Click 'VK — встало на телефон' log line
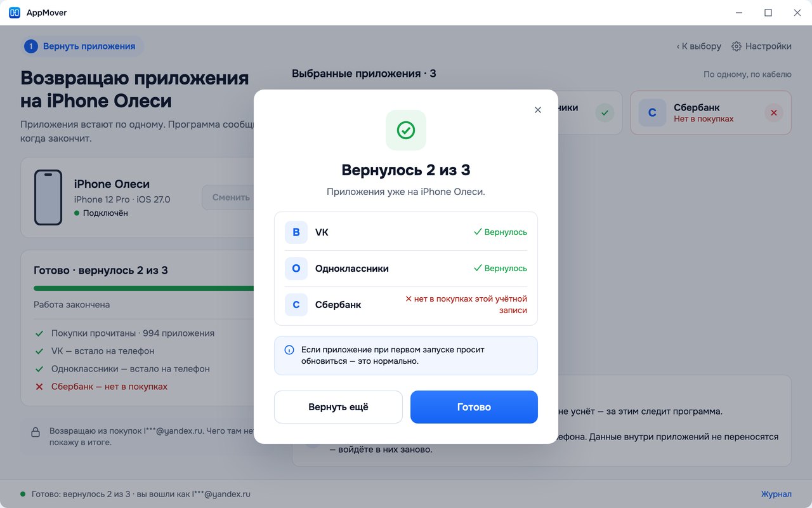 [103, 351]
